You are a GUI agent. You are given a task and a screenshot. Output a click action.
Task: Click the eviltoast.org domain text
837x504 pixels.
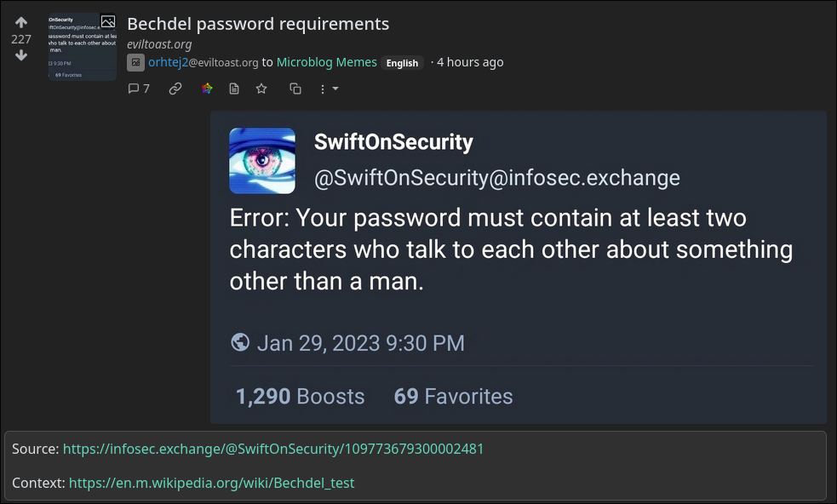(x=159, y=44)
